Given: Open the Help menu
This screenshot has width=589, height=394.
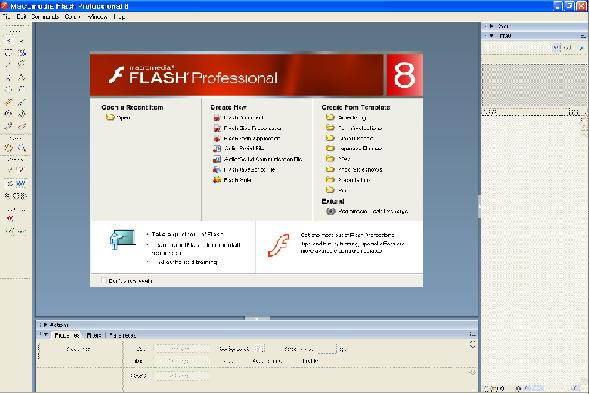Looking at the screenshot, I should click(119, 17).
